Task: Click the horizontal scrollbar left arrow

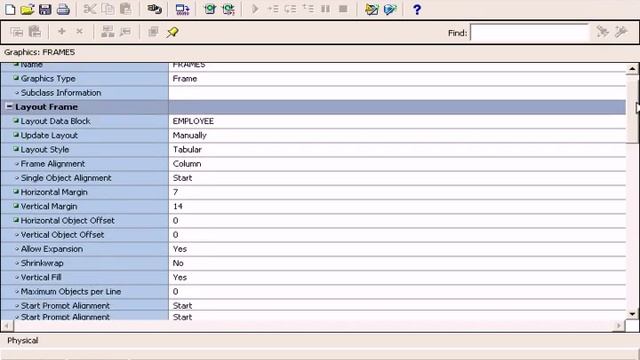Action: pyautogui.click(x=7, y=325)
